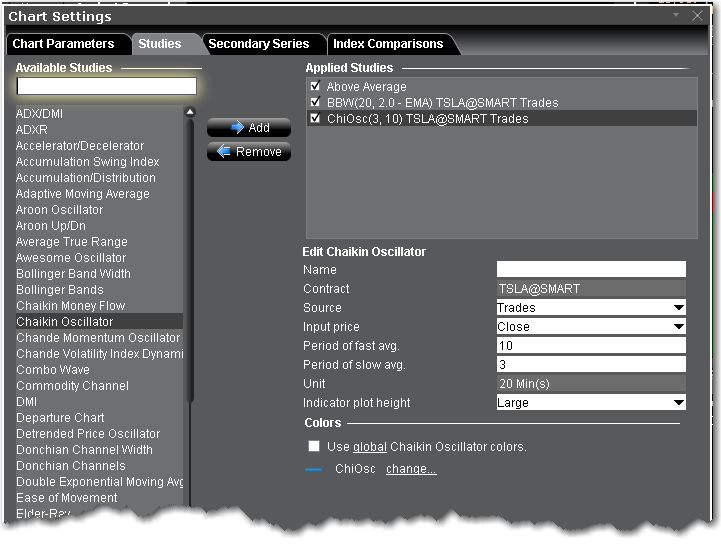Image resolution: width=721 pixels, height=545 pixels.
Task: Toggle BBW(20, 2.0 - EMA) study checkbox
Action: [316, 102]
